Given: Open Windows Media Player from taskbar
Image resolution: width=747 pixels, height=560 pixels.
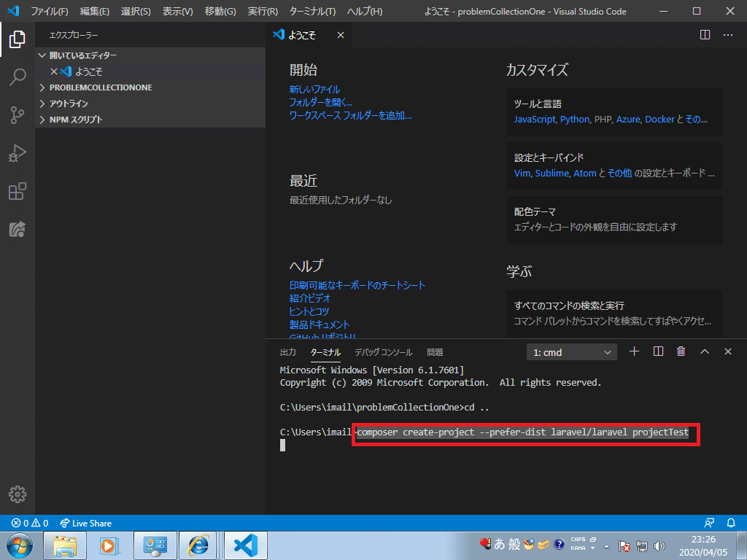Looking at the screenshot, I should point(109,545).
